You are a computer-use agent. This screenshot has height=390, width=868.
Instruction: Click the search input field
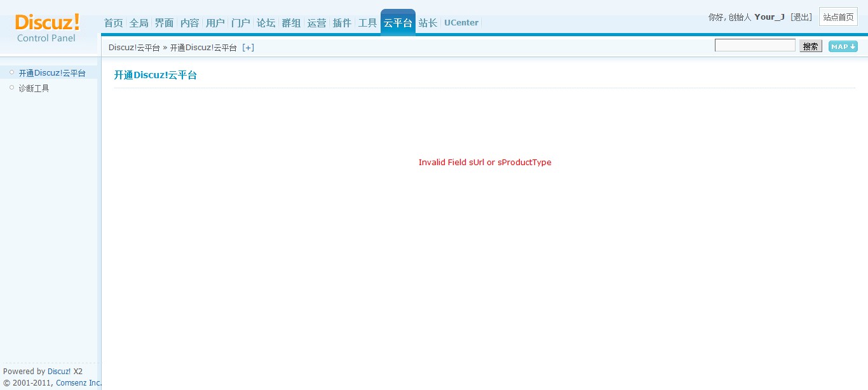pyautogui.click(x=755, y=46)
